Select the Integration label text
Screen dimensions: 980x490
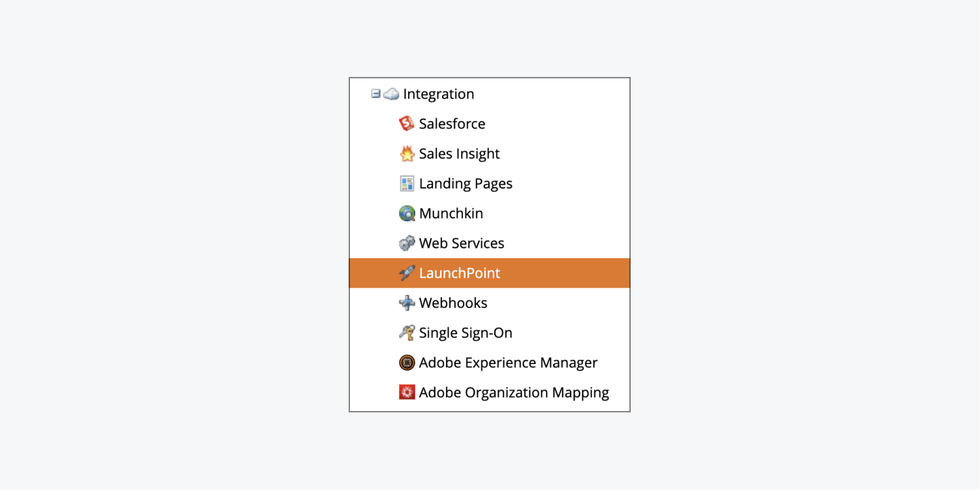pyautogui.click(x=439, y=94)
